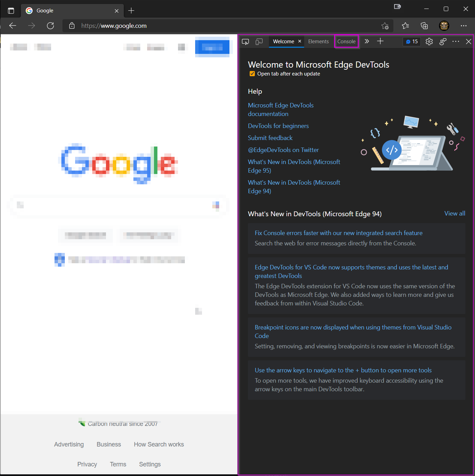Open arrow keys navigation article link
Viewport: 475px width, 476px height.
343,370
